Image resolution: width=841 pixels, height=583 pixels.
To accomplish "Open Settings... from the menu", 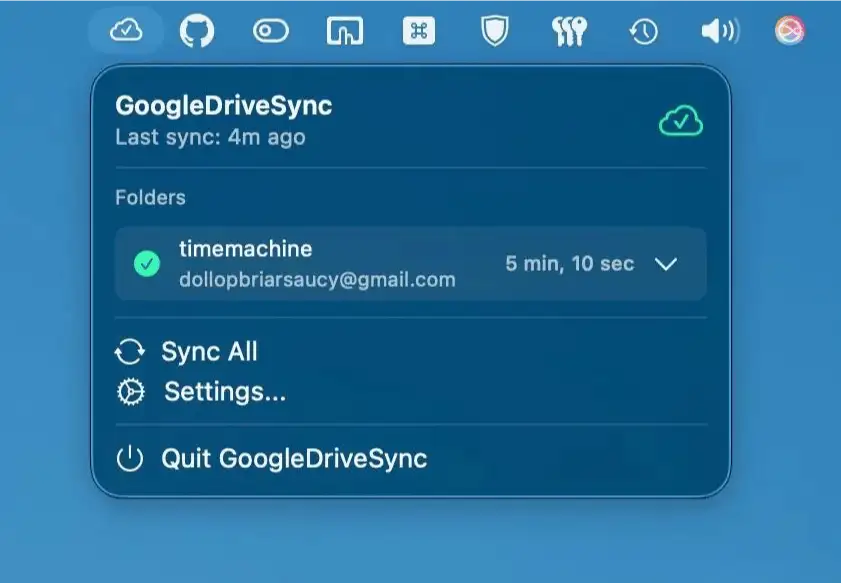I will point(224,392).
